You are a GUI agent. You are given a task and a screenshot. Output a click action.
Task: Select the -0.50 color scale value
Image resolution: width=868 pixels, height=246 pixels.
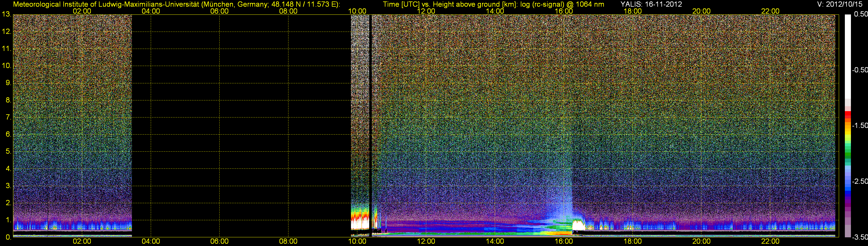pyautogui.click(x=860, y=70)
